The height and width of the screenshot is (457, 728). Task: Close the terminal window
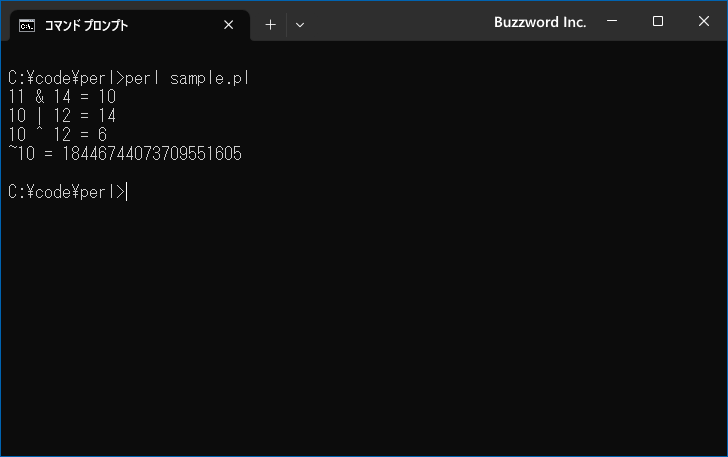(703, 21)
